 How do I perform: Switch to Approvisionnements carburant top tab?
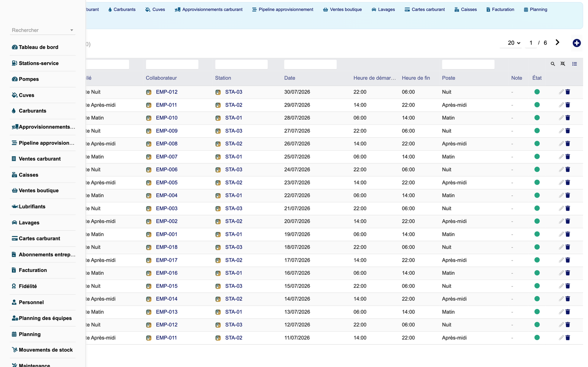(208, 9)
